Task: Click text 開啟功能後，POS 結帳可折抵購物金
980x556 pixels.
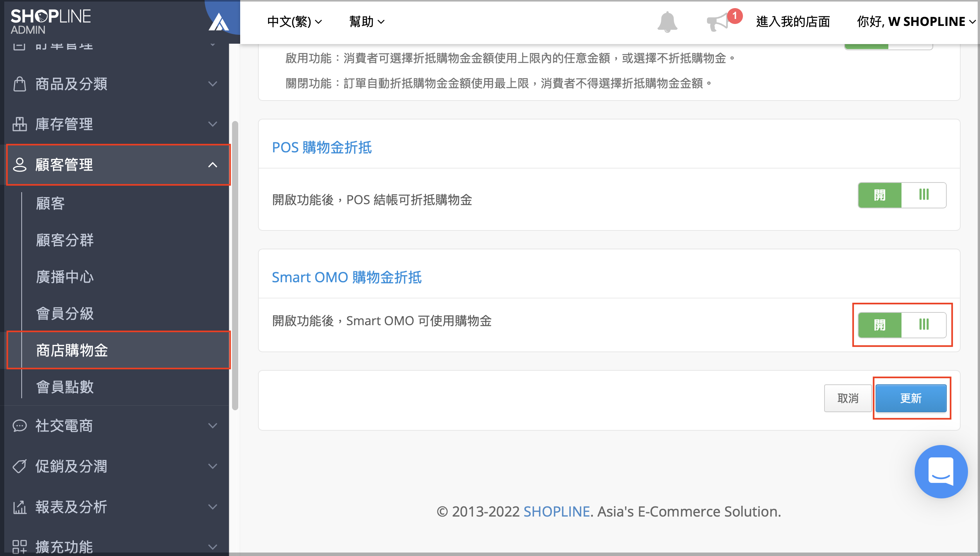Action: coord(372,200)
